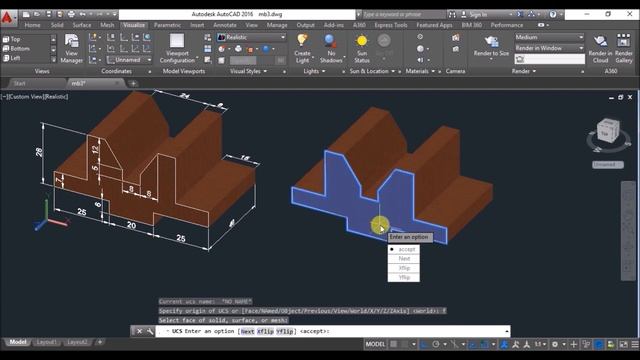This screenshot has width=640, height=360.
Task: Click the camera create icon in Camera panel
Action: coord(456,38)
